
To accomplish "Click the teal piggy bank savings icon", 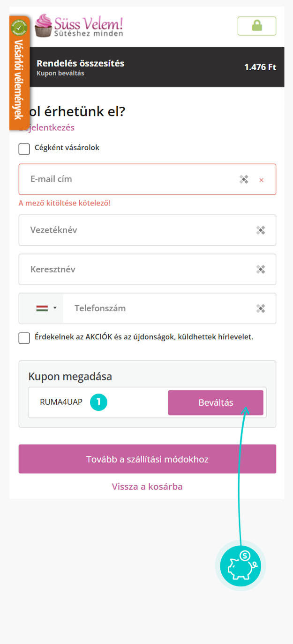I will [240, 565].
